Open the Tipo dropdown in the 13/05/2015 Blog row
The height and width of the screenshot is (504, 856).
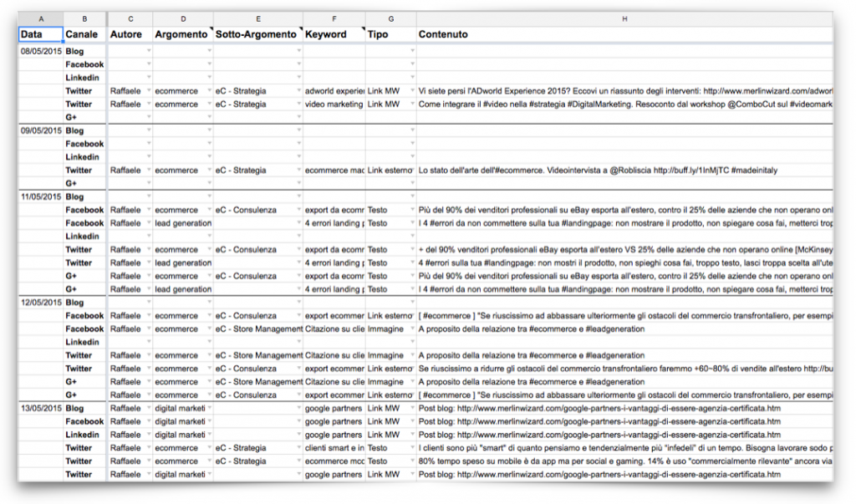click(x=412, y=409)
